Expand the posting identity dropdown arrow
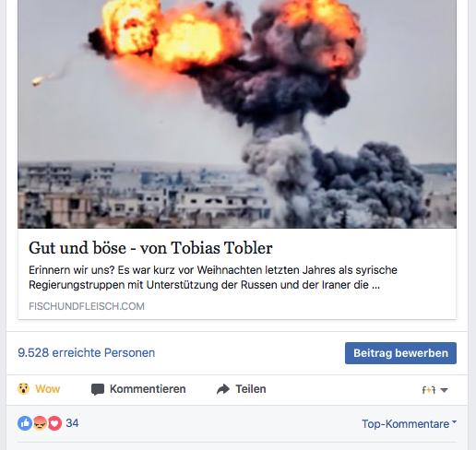Screen dimensions: 476x450 coord(444,390)
